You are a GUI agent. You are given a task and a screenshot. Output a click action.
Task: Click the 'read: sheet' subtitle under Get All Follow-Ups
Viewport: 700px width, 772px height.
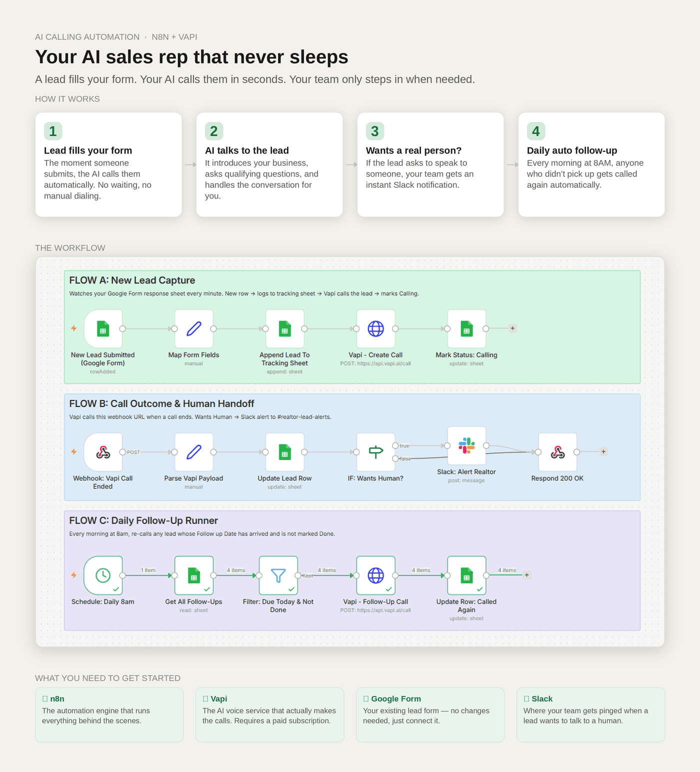point(193,610)
